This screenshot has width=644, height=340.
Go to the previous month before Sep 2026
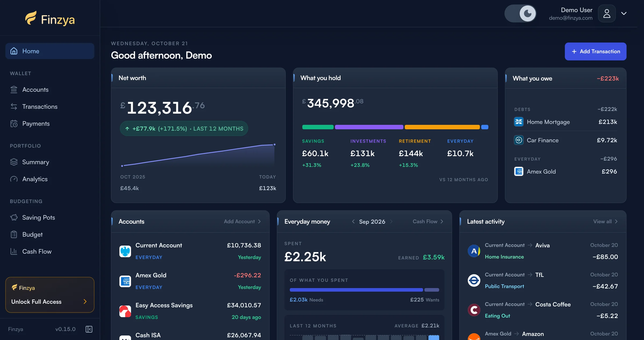pos(353,221)
